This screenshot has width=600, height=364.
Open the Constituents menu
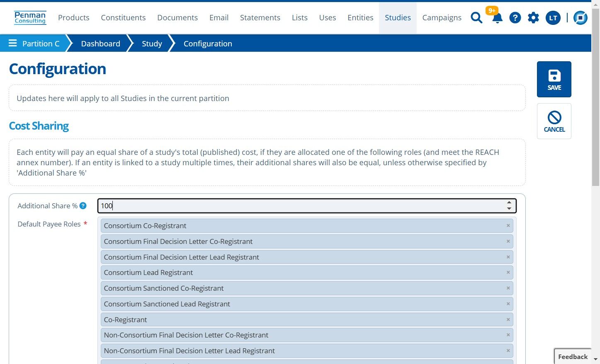click(x=123, y=18)
